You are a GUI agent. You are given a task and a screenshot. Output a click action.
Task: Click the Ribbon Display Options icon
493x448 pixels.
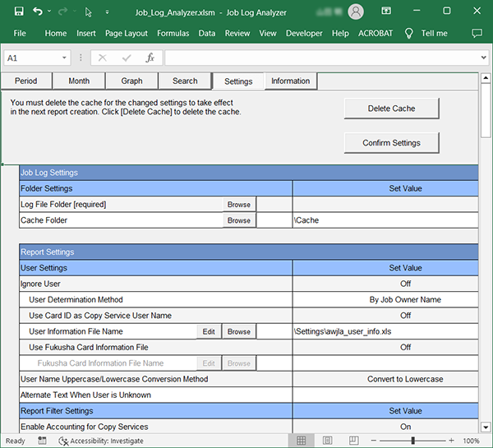(386, 11)
